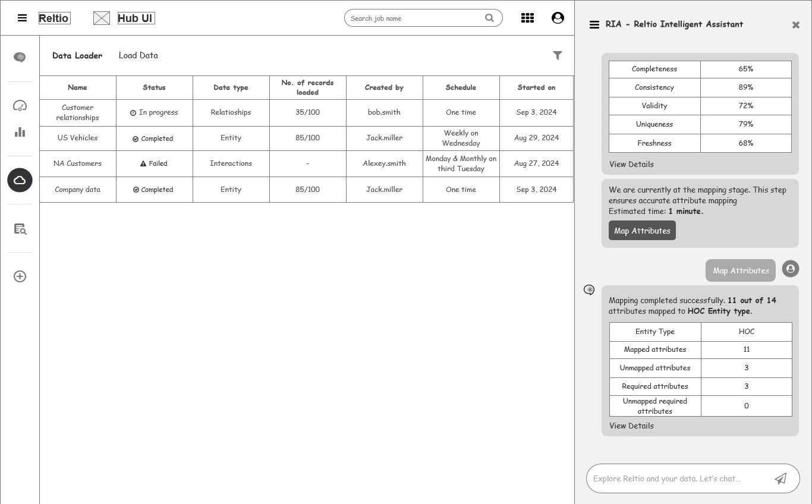Click the Relatioships data type cell
This screenshot has width=812, height=504.
pos(231,112)
